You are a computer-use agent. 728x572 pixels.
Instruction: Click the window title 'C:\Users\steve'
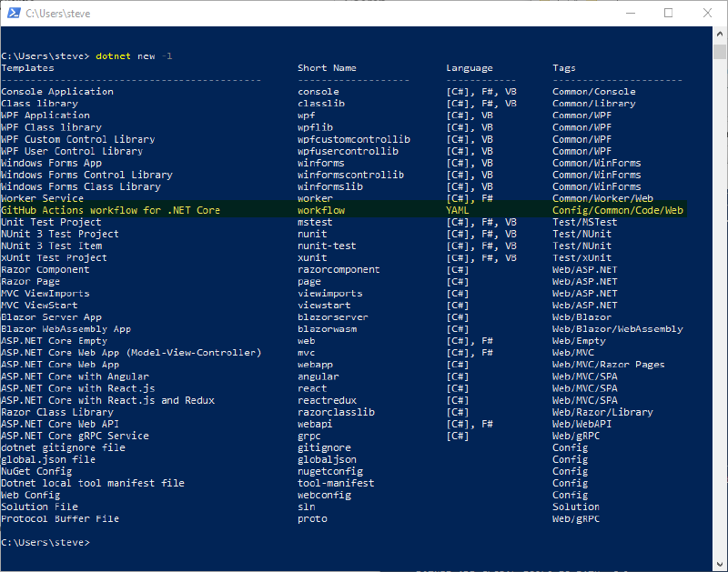click(x=57, y=14)
